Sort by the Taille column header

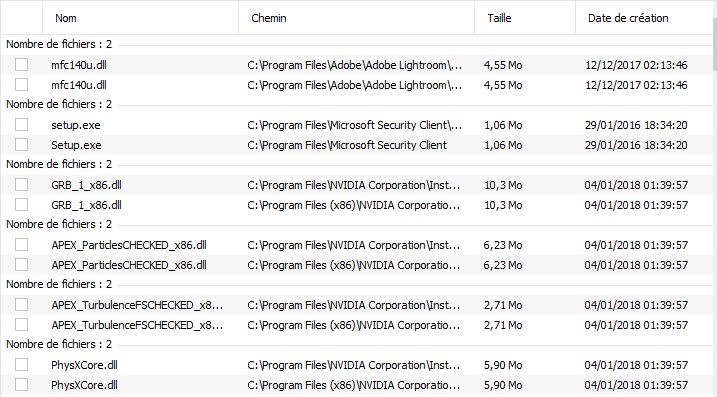click(x=525, y=18)
